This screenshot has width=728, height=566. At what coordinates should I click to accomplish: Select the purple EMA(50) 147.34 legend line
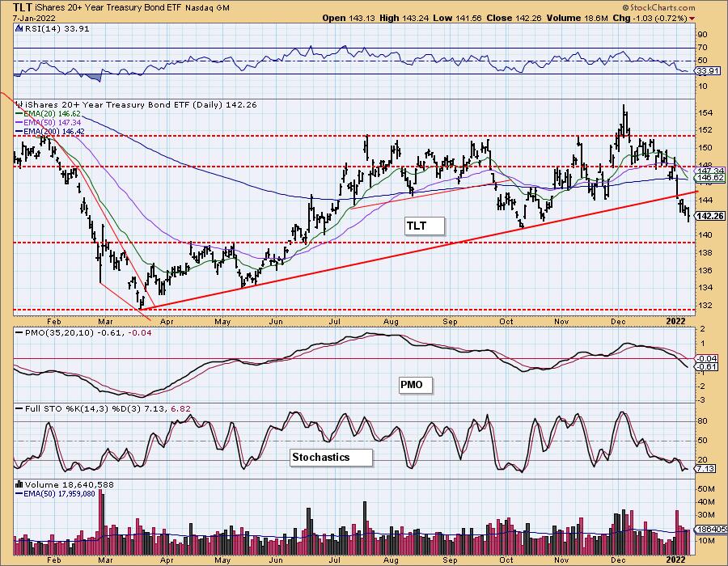(19, 122)
